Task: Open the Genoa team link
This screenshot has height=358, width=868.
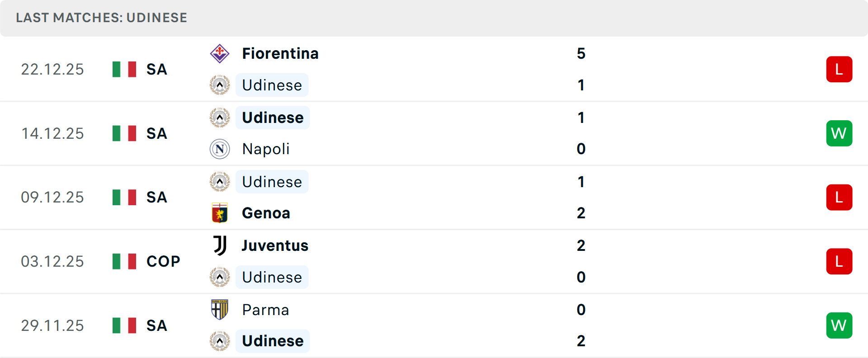Action: coord(266,213)
